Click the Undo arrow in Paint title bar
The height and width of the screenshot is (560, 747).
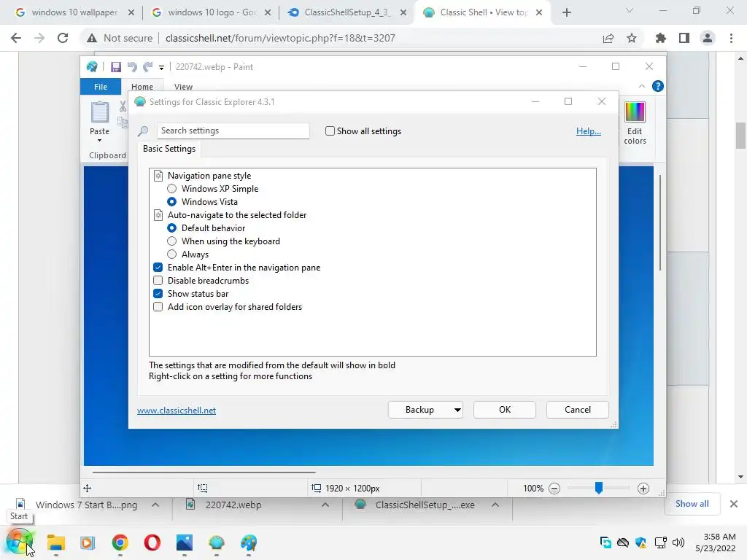(132, 67)
